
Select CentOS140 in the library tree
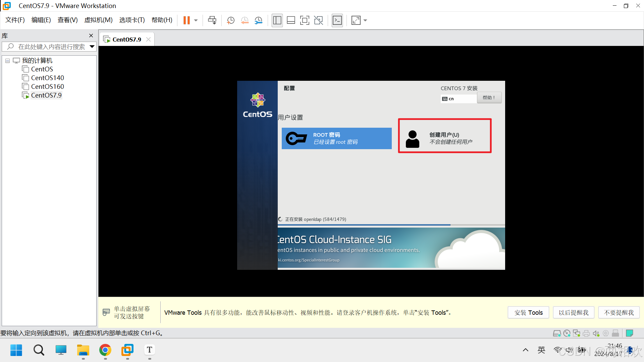47,78
